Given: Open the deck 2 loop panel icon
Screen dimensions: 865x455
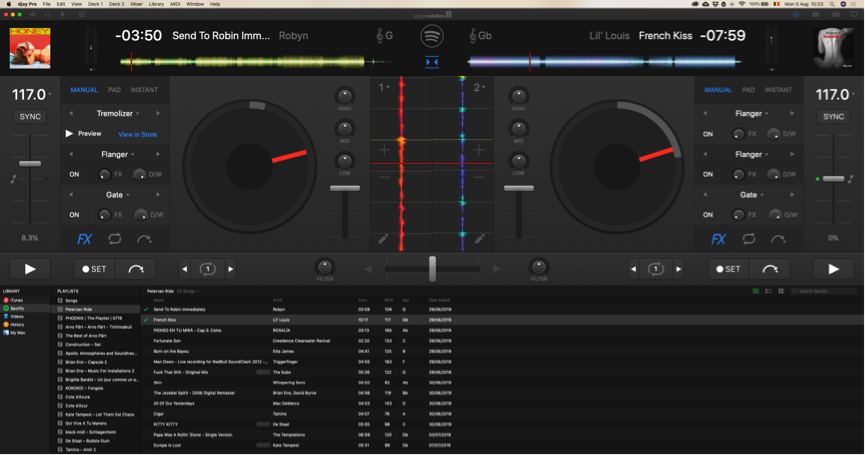Looking at the screenshot, I should (749, 239).
